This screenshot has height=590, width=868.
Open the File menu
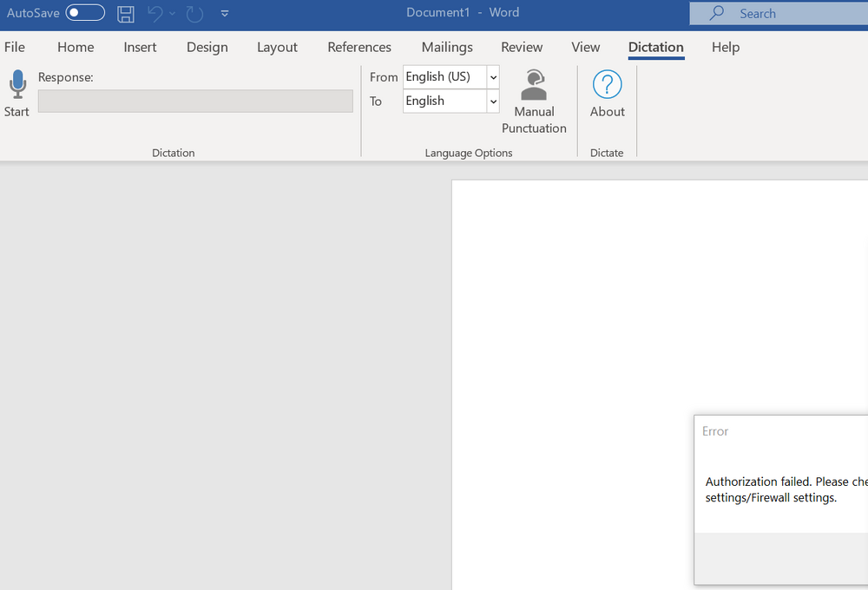pos(15,47)
